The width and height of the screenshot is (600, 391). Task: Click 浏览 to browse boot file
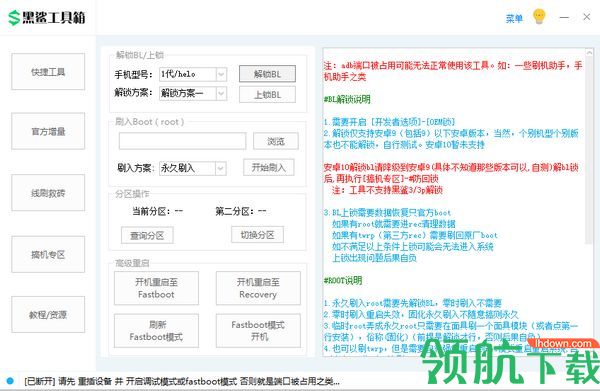276,141
